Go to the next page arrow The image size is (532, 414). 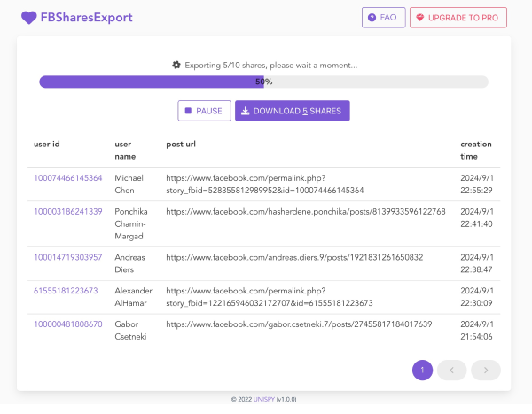[x=486, y=370]
